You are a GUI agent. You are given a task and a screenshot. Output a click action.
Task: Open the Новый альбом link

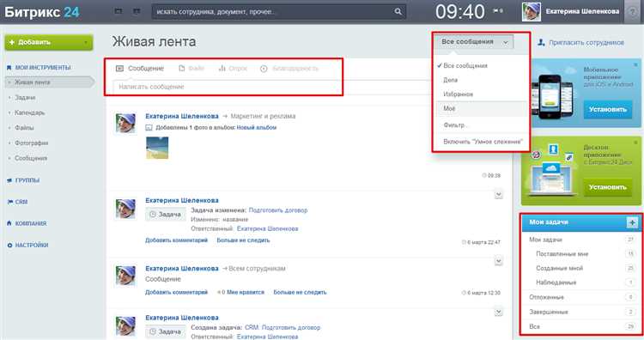(257, 128)
